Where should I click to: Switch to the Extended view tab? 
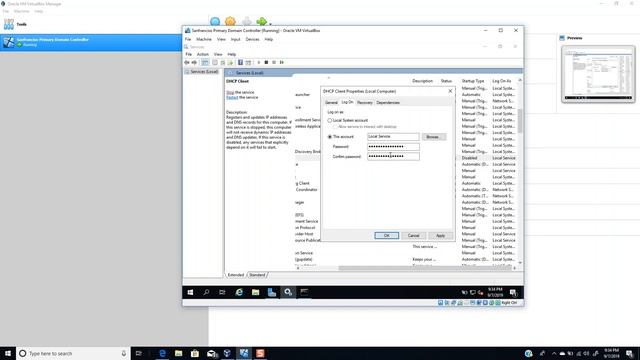pyautogui.click(x=236, y=275)
